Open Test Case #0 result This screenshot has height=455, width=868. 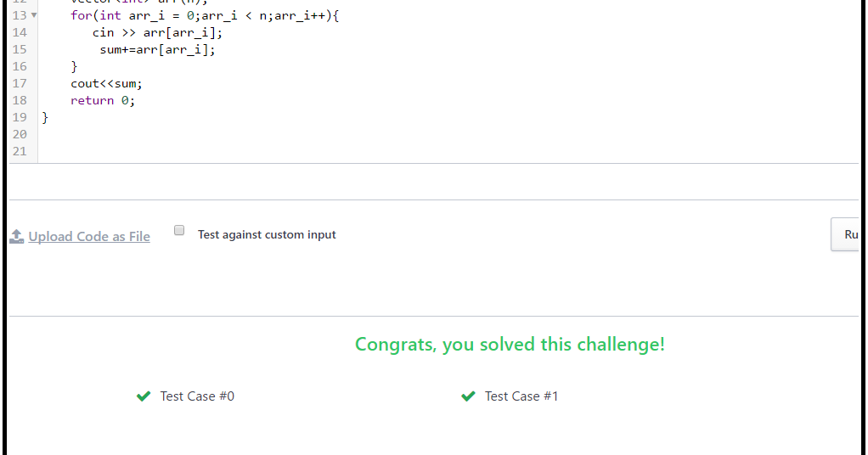pyautogui.click(x=197, y=396)
